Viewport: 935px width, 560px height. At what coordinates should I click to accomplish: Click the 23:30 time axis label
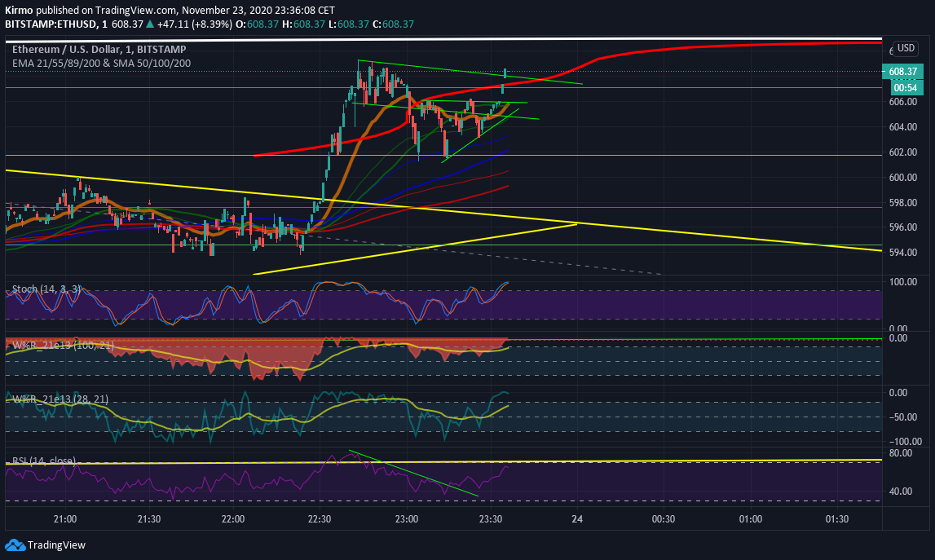pos(490,519)
